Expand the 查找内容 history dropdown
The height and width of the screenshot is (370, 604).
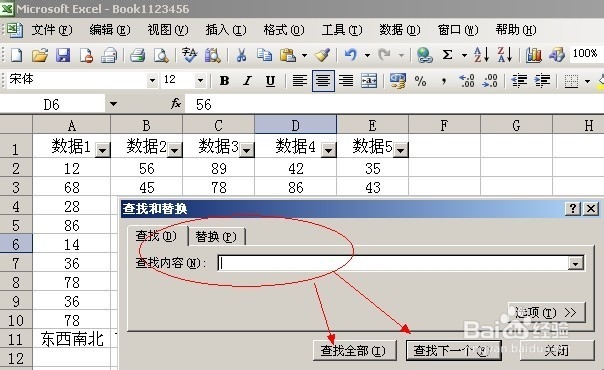(575, 264)
